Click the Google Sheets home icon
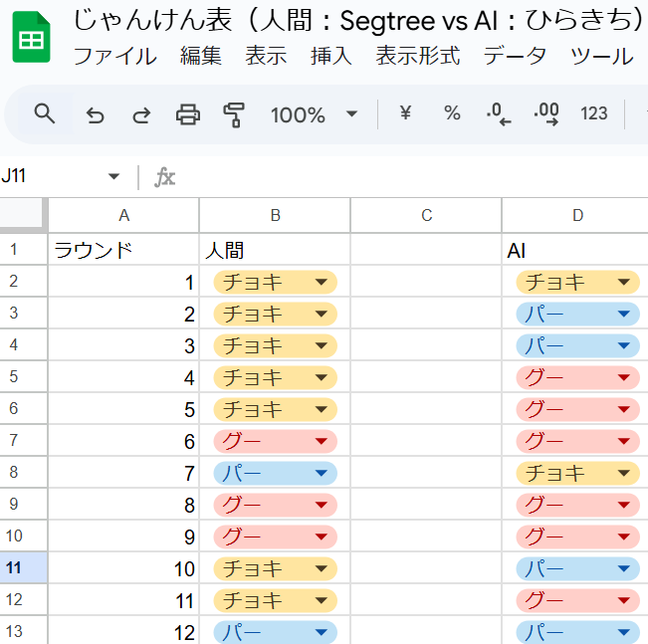648x644 pixels. click(31, 40)
